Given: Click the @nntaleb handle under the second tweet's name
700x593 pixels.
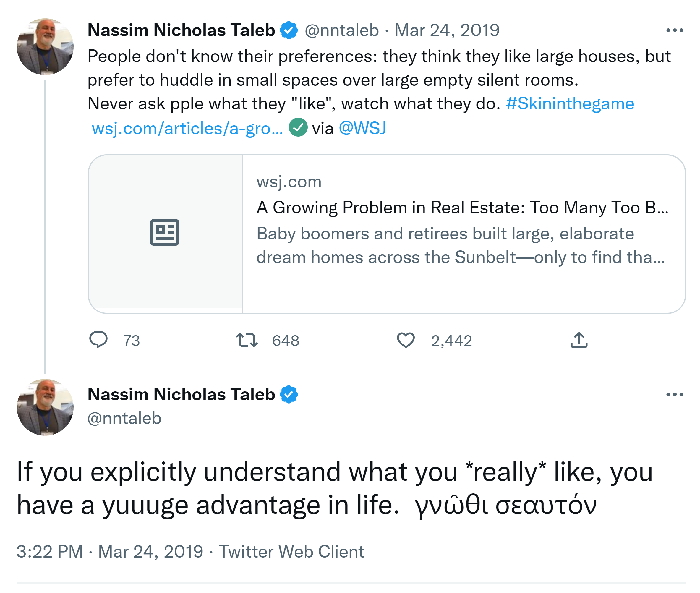Looking at the screenshot, I should pos(124,418).
